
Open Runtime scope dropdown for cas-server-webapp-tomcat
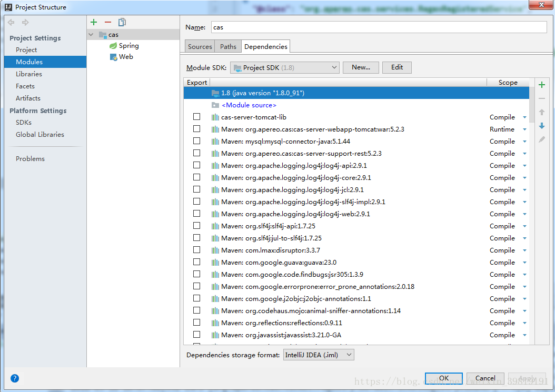tap(524, 129)
